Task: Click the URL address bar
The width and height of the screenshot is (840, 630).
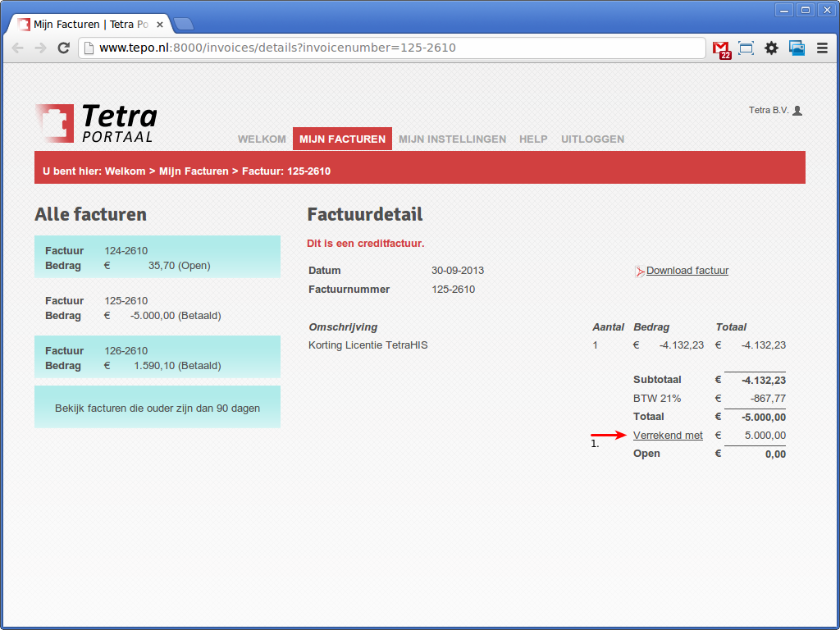Action: pos(394,48)
